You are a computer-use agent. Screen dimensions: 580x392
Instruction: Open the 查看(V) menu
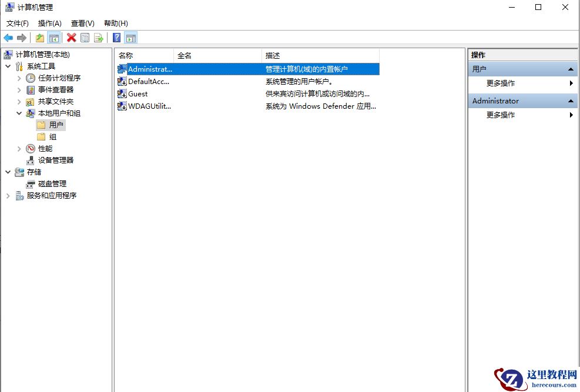click(82, 23)
